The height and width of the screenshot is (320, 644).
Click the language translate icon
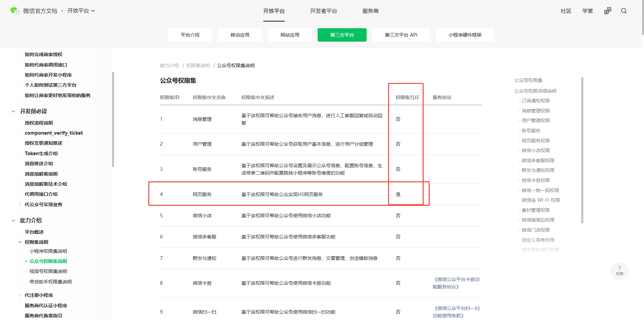pos(608,11)
